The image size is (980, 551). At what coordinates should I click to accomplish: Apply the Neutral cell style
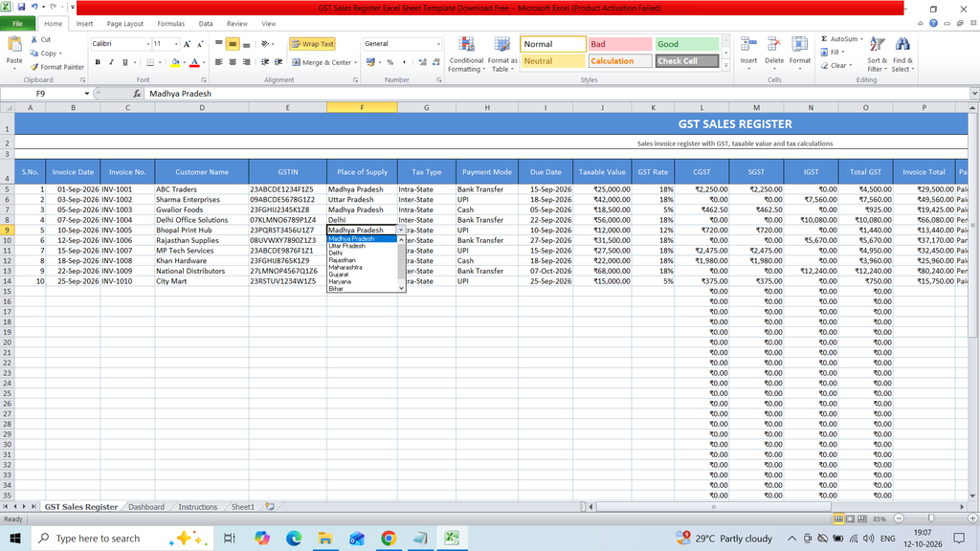(553, 61)
